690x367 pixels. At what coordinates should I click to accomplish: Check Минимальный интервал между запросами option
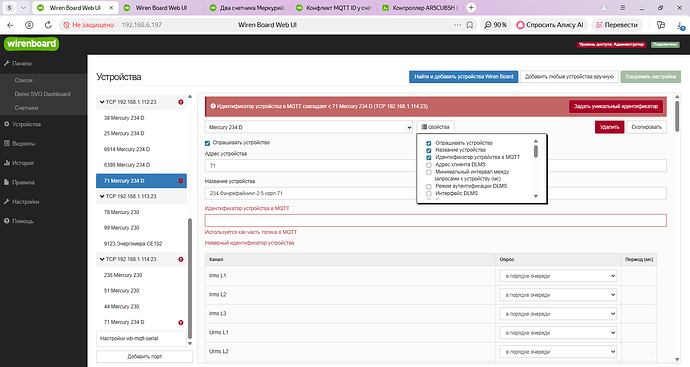click(429, 172)
